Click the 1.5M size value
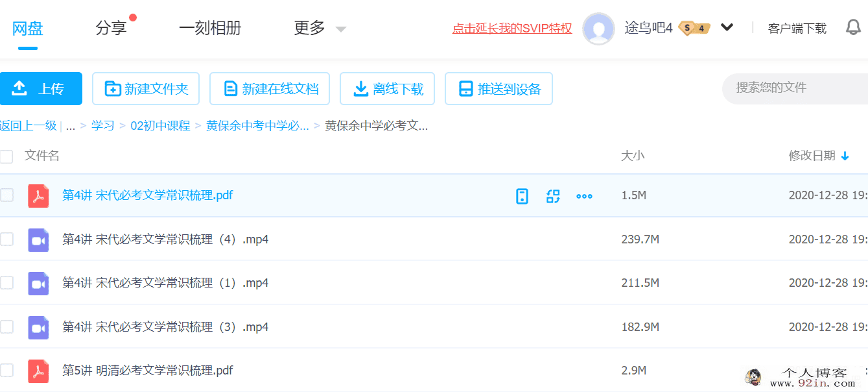Image resolution: width=868 pixels, height=392 pixels. (634, 195)
